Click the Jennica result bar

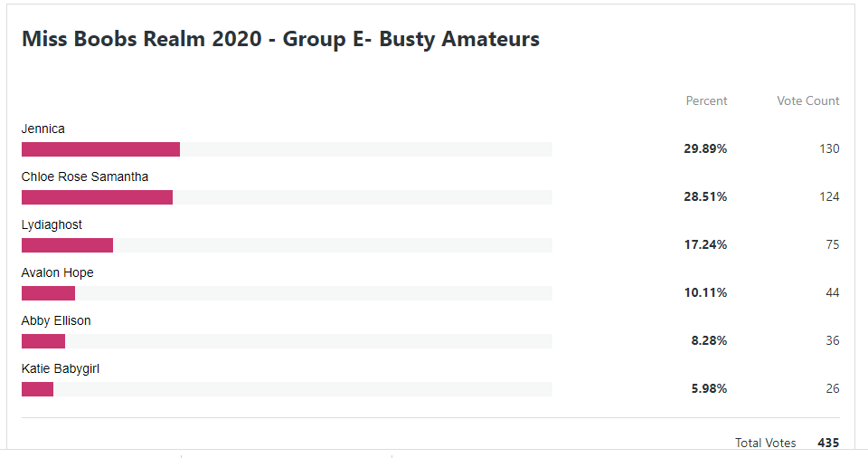click(x=287, y=149)
